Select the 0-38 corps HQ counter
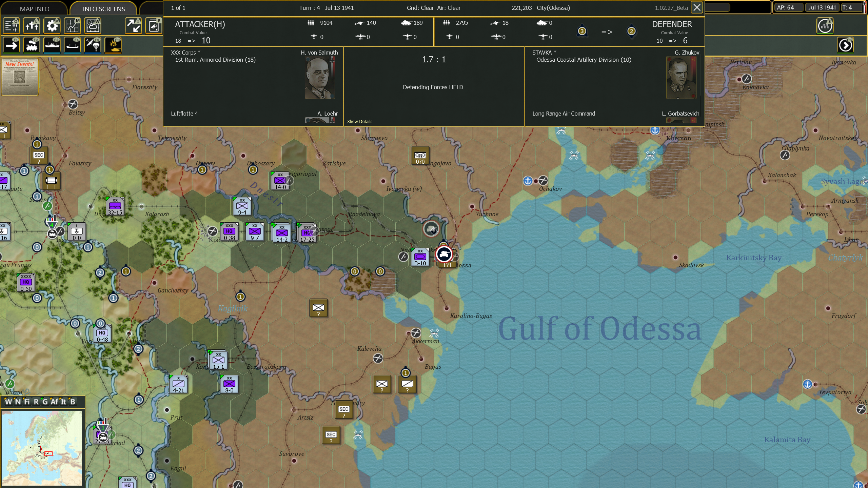868x488 pixels. click(229, 232)
